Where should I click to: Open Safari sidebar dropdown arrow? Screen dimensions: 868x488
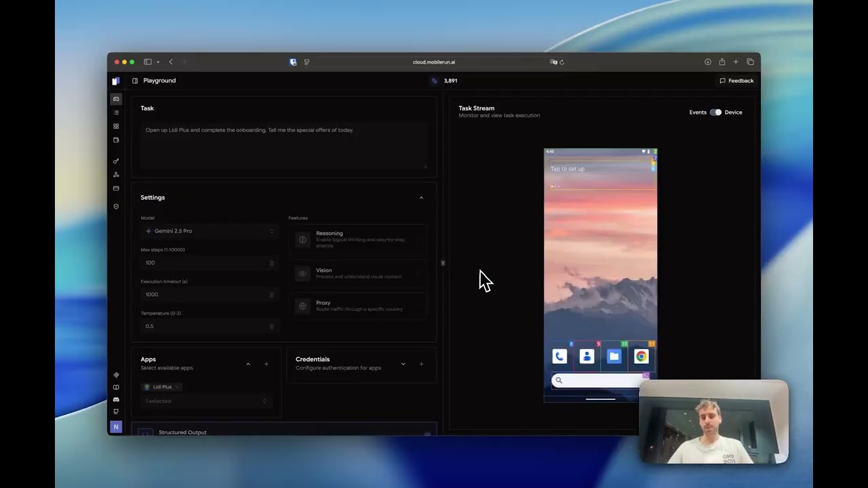coord(158,62)
